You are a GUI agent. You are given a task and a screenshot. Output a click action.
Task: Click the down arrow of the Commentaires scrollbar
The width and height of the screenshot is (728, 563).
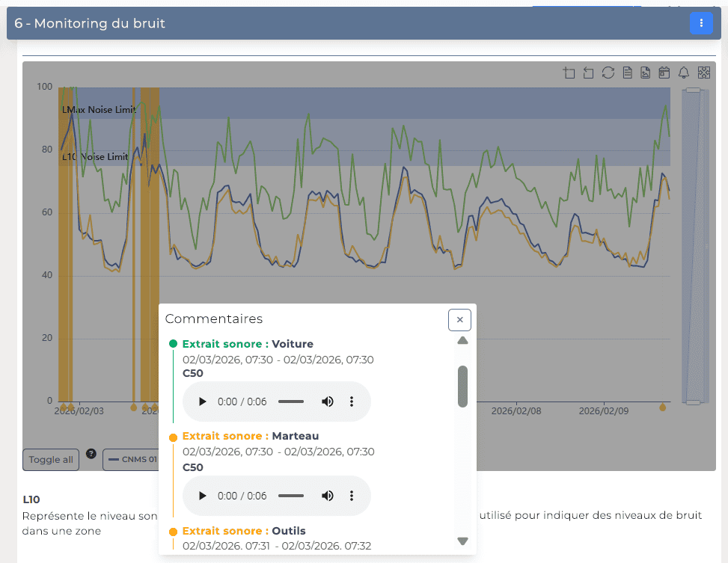pyautogui.click(x=462, y=541)
